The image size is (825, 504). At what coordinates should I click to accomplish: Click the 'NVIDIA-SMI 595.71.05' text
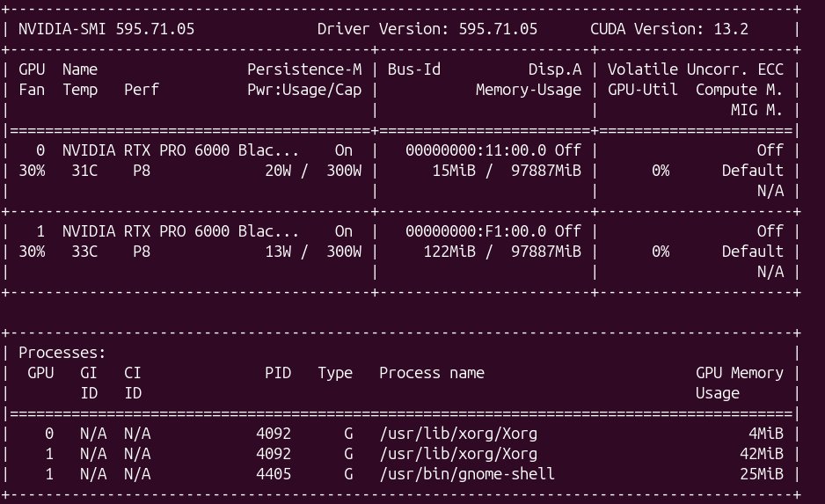[106, 29]
